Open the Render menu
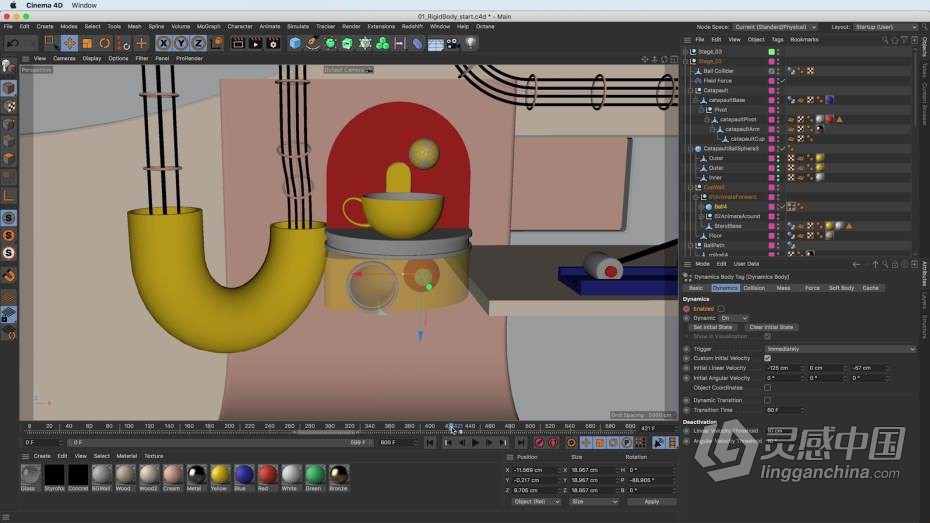The width and height of the screenshot is (930, 523). (351, 27)
